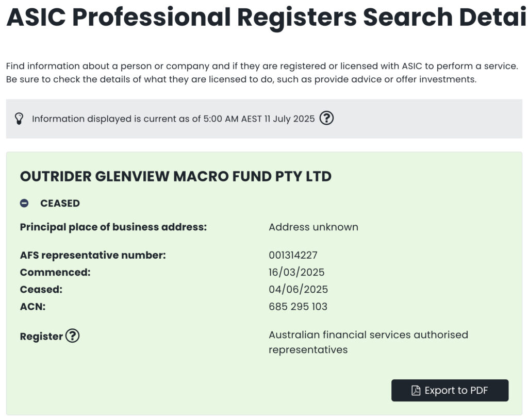The height and width of the screenshot is (420, 528).
Task: Open the Register help question mark
Action: click(x=72, y=335)
